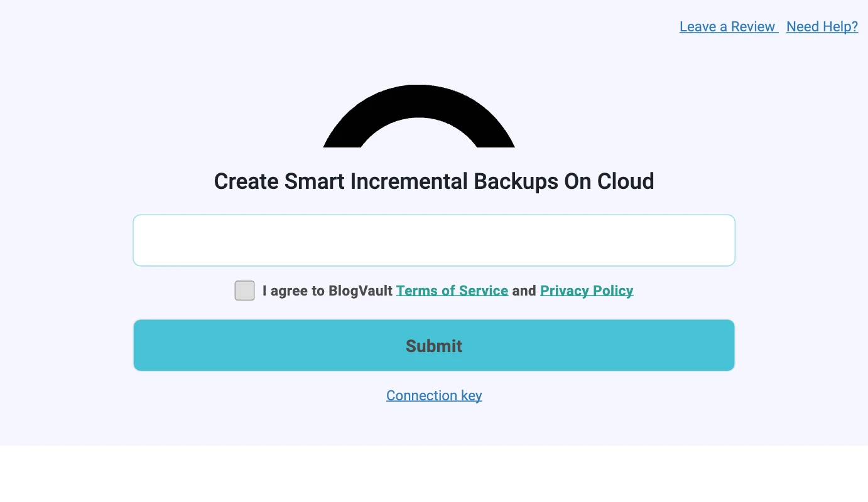Screen dimensions: 868x502
Task: Click the Need Help? link
Action: (822, 26)
